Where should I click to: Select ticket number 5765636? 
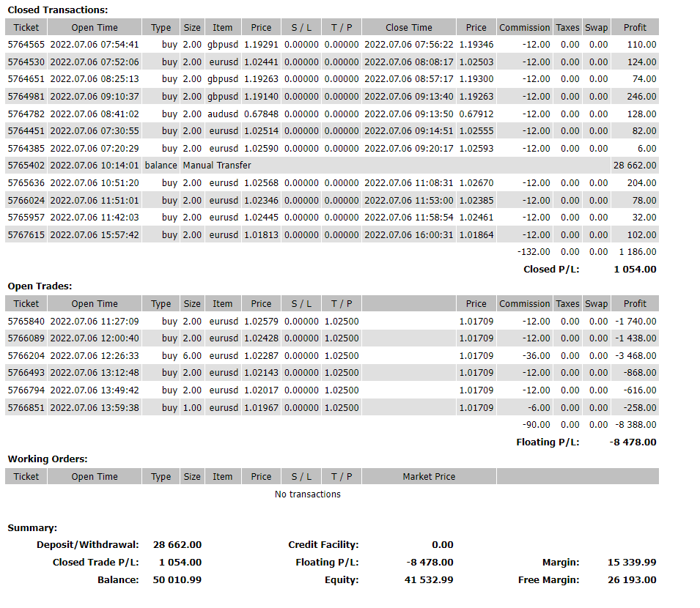point(26,183)
